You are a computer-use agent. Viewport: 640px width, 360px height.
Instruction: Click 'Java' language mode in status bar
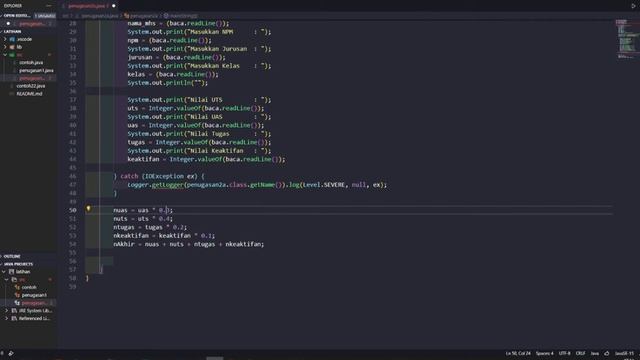595,353
